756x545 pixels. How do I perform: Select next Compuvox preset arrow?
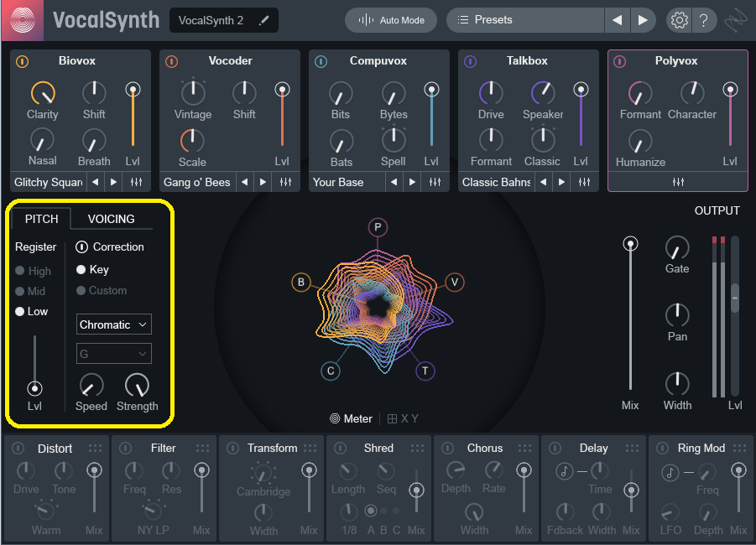pos(412,182)
